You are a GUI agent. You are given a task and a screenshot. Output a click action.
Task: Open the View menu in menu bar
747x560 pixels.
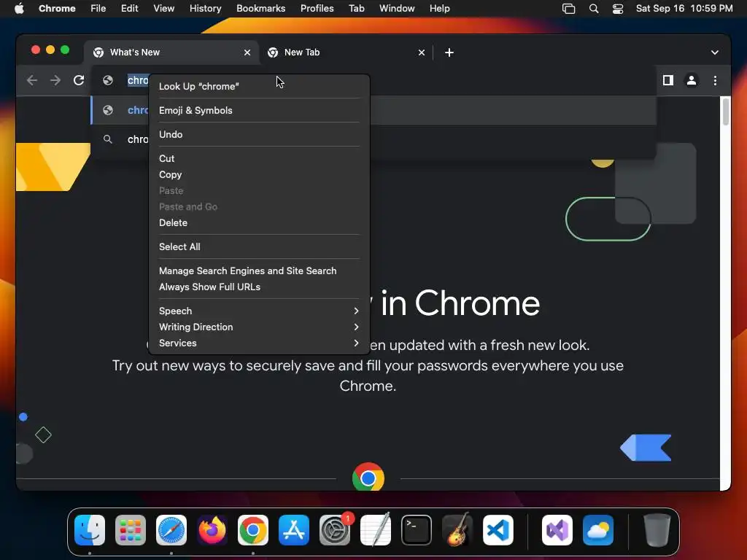pyautogui.click(x=164, y=9)
